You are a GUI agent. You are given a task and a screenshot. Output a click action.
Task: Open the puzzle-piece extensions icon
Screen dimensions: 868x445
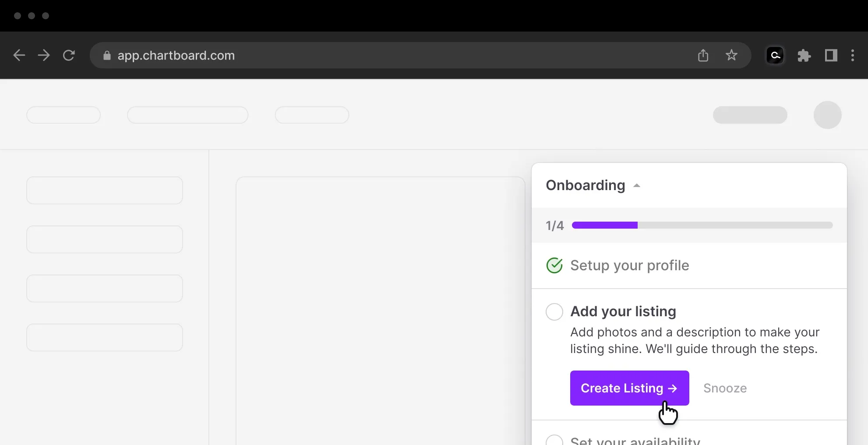point(804,56)
